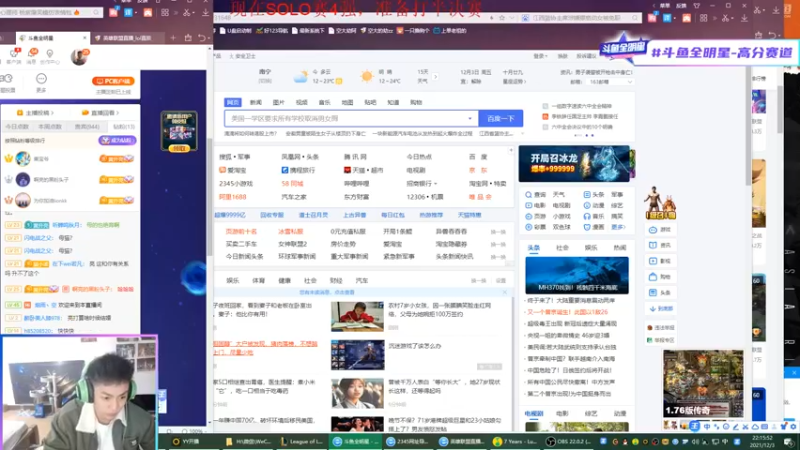This screenshot has height=450, width=800.
Task: Click the 查询 magnifier icon in quick tools
Action: point(529,194)
